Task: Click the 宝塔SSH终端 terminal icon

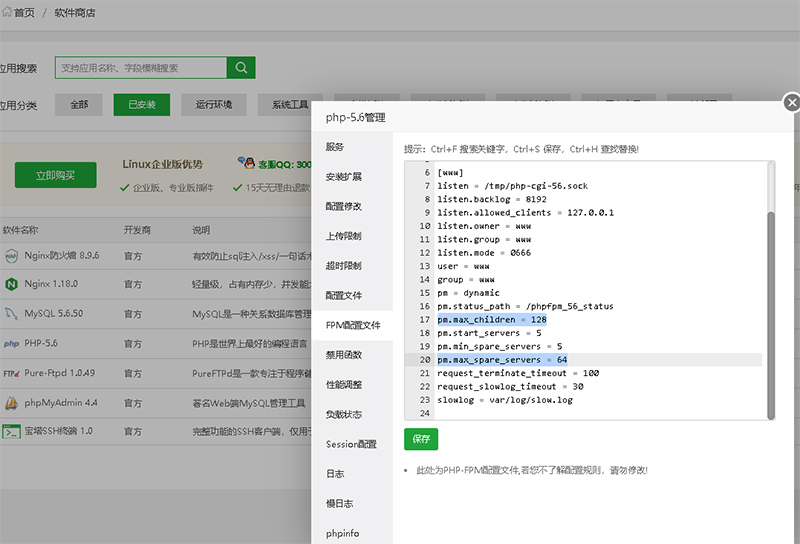Action: click(x=11, y=432)
